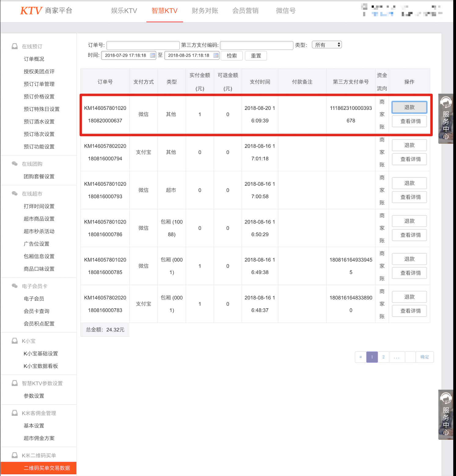Screen dimensions: 456x476
Task: Click the 电子会员卡 WeChat icon in sidebar
Action: (15, 286)
